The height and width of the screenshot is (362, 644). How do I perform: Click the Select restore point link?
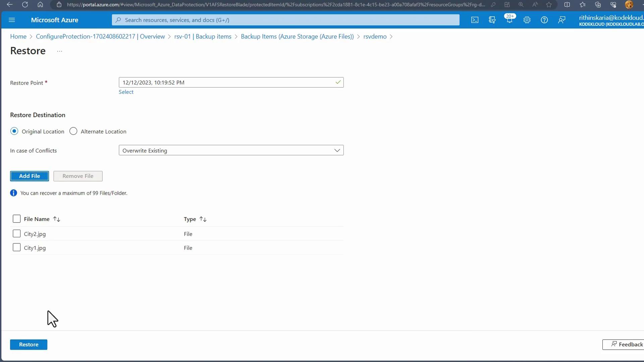tap(126, 92)
